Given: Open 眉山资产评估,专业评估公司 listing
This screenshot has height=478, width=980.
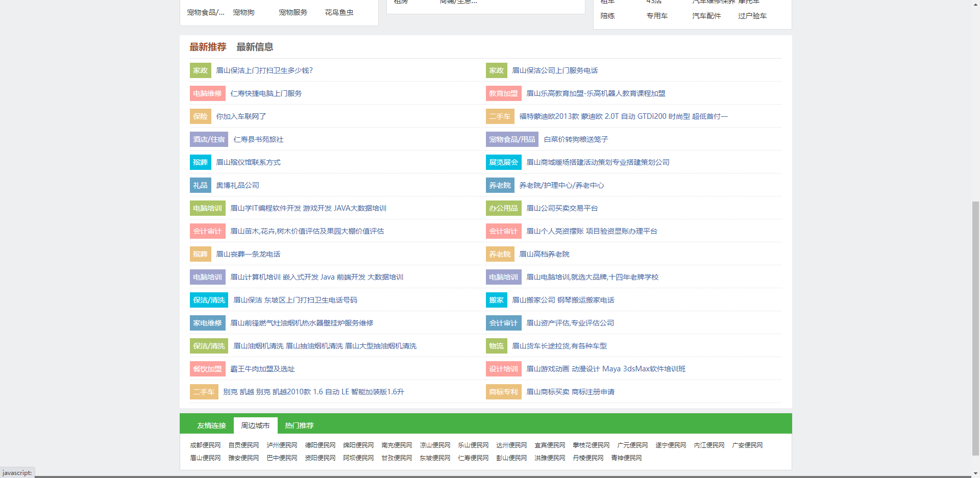Looking at the screenshot, I should click(570, 323).
